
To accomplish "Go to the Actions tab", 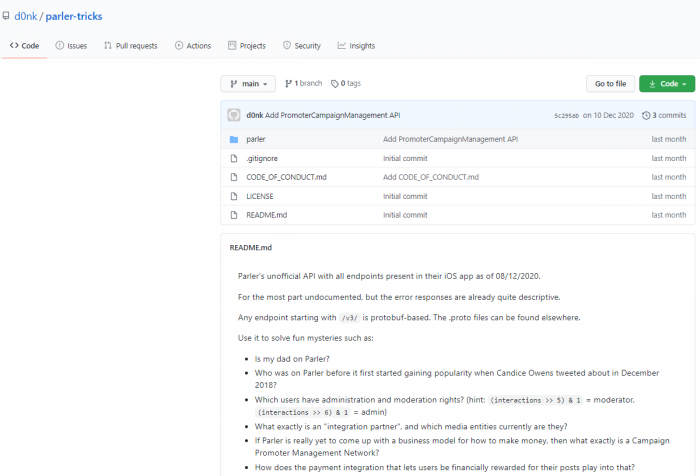I will [x=193, y=46].
